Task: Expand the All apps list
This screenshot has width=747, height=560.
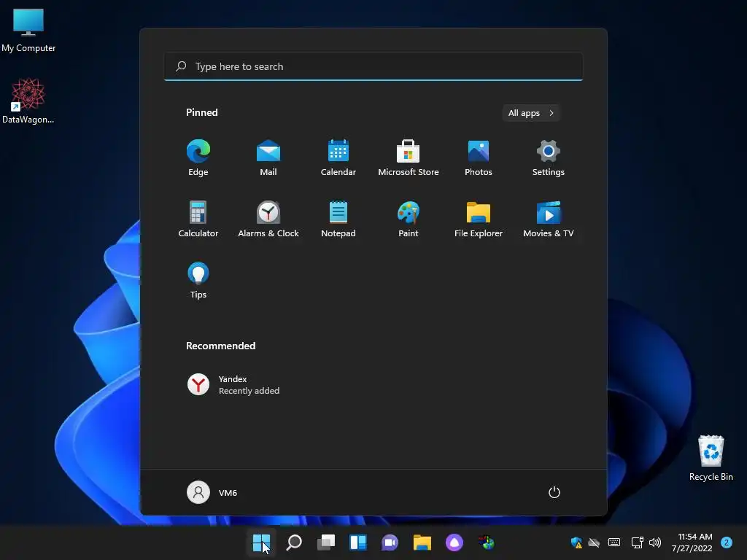Action: 531,113
